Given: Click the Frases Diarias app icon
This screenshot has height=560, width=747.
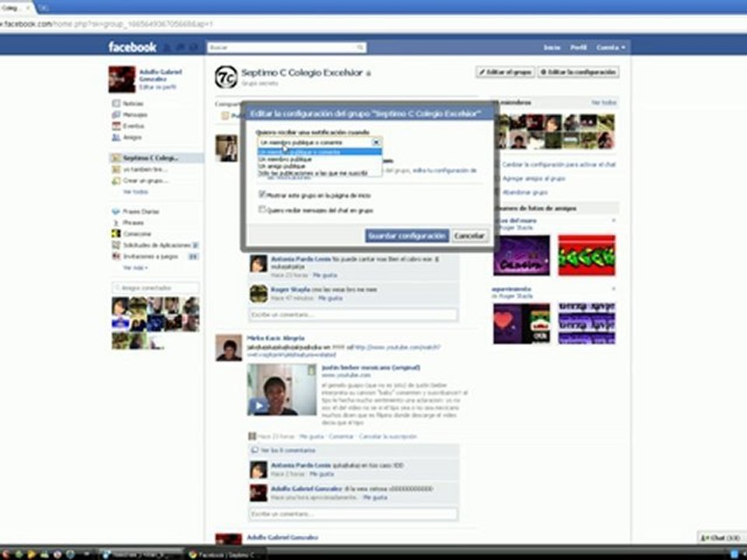Looking at the screenshot, I should 116,212.
